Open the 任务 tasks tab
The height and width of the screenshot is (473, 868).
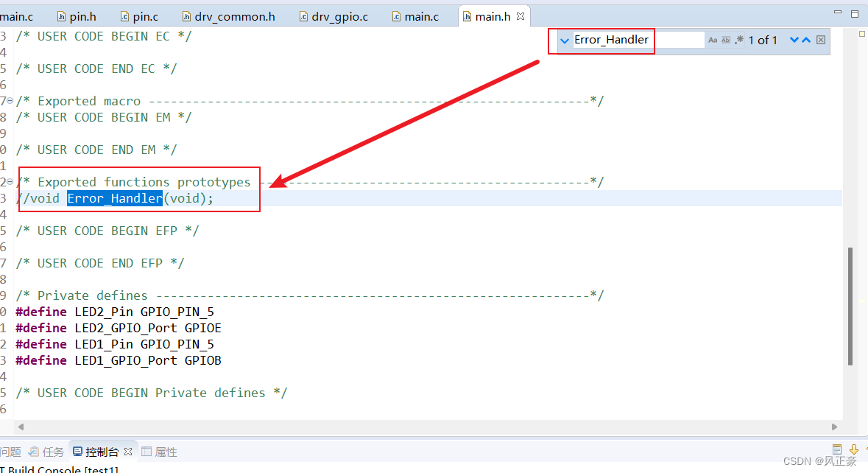[47, 452]
